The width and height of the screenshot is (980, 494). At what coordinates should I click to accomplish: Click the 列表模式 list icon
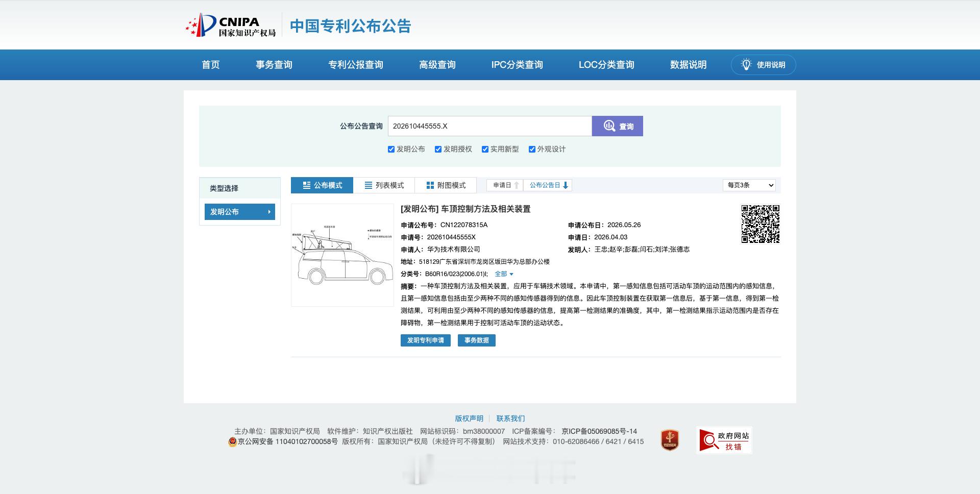pos(369,185)
